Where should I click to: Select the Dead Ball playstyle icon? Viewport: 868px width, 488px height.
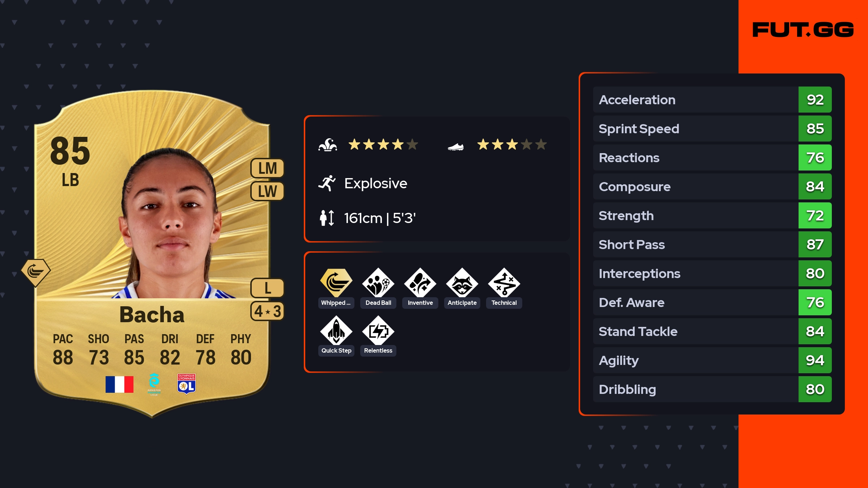(x=378, y=283)
